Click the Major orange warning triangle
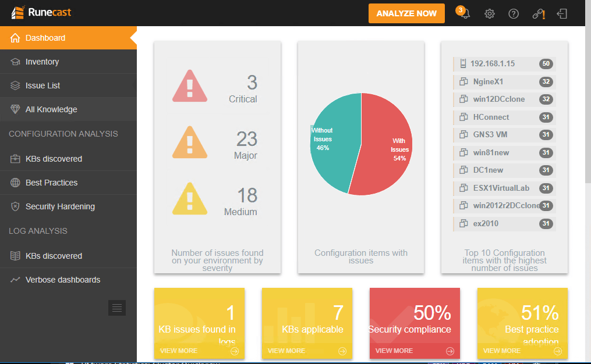591x364 pixels. click(190, 142)
